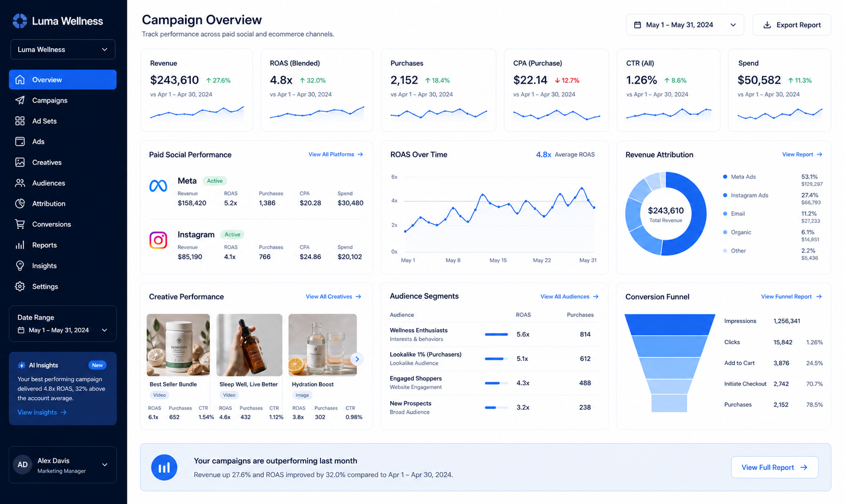Click the arrow next to View All Platforms
This screenshot has width=845, height=504.
coord(360,154)
